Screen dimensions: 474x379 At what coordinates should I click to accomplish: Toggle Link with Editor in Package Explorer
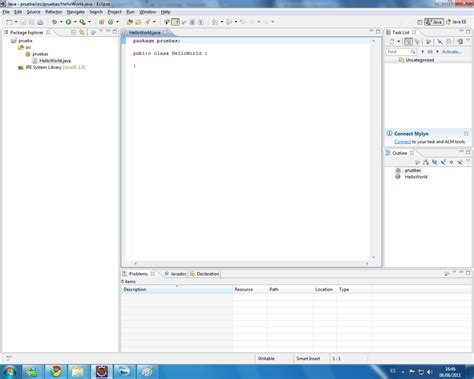click(82, 32)
